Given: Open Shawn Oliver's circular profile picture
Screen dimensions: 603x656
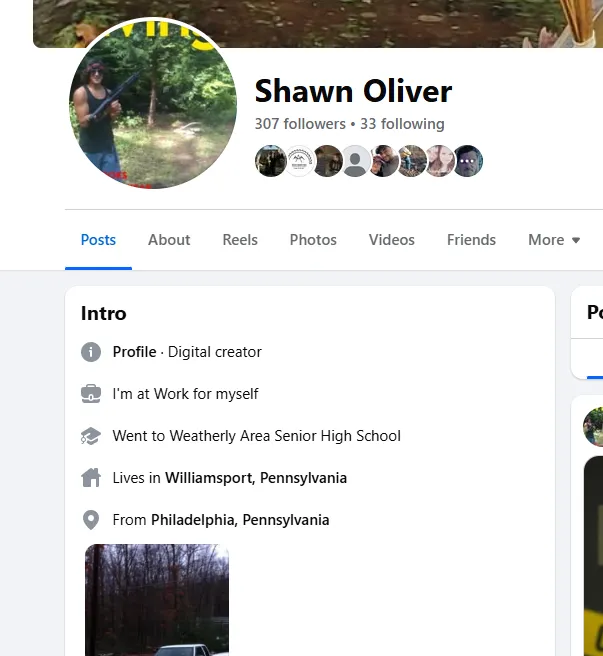Looking at the screenshot, I should (x=153, y=103).
